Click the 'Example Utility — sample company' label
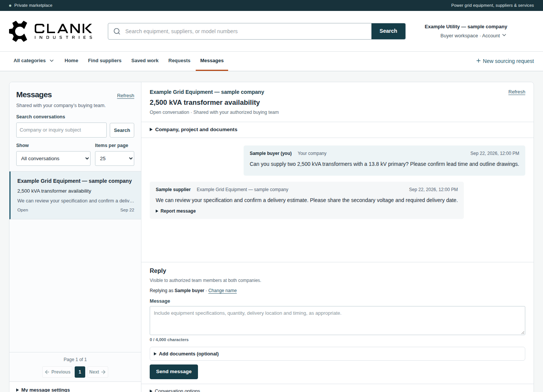The height and width of the screenshot is (392, 543). [466, 27]
